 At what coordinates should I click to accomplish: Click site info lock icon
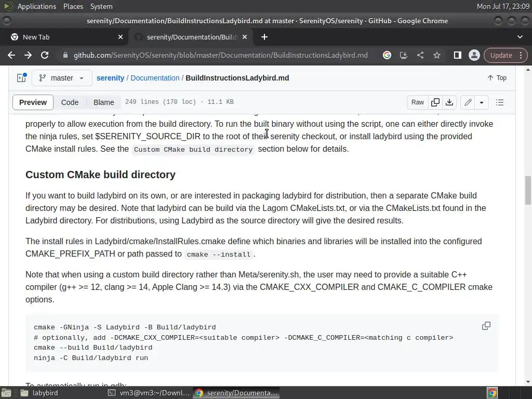pos(65,55)
